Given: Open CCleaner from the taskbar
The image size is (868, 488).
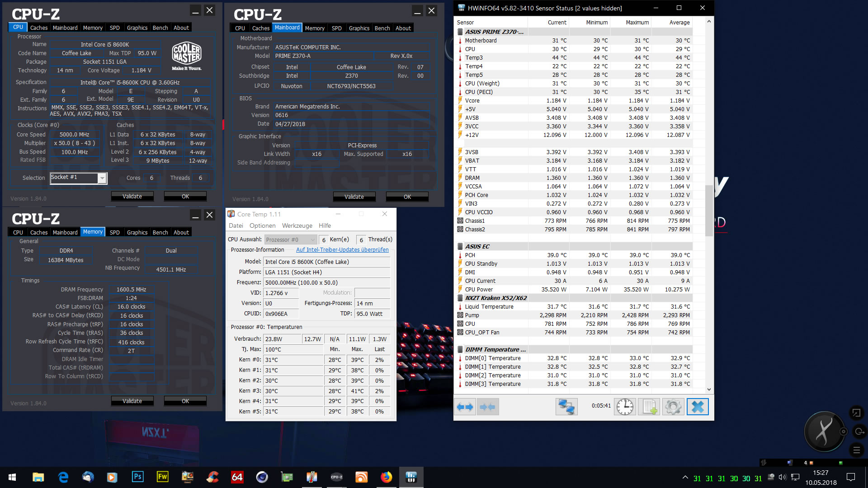Looking at the screenshot, I should click(x=212, y=477).
